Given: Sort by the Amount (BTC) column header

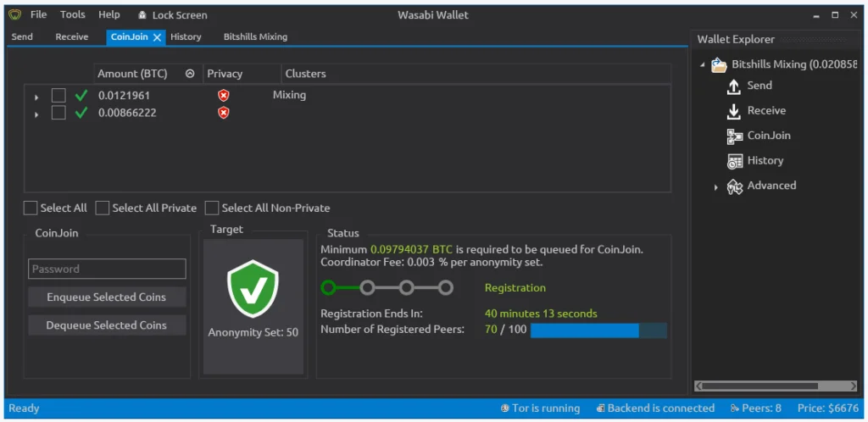Looking at the screenshot, I should coord(147,74).
